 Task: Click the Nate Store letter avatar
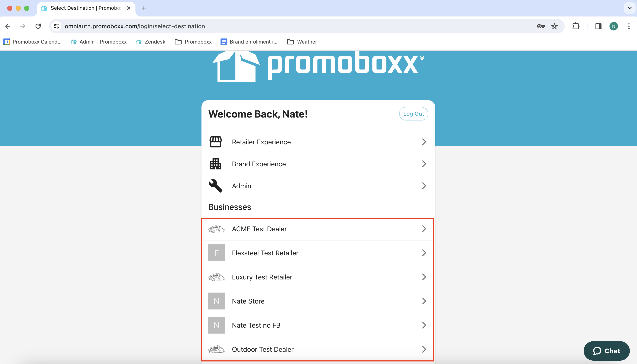click(x=216, y=301)
